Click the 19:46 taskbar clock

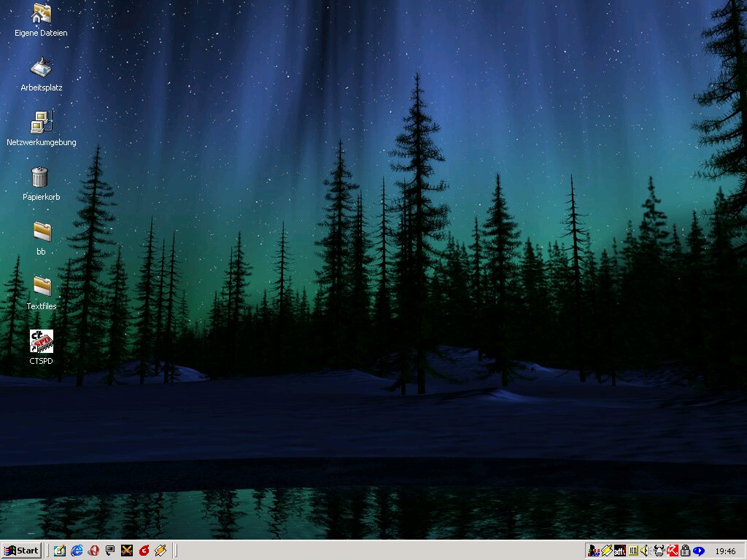726,551
